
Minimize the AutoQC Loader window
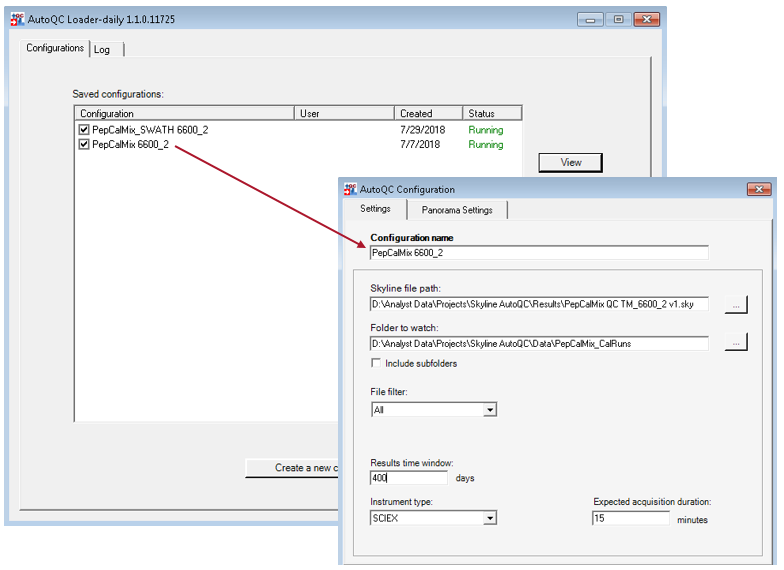590,19
